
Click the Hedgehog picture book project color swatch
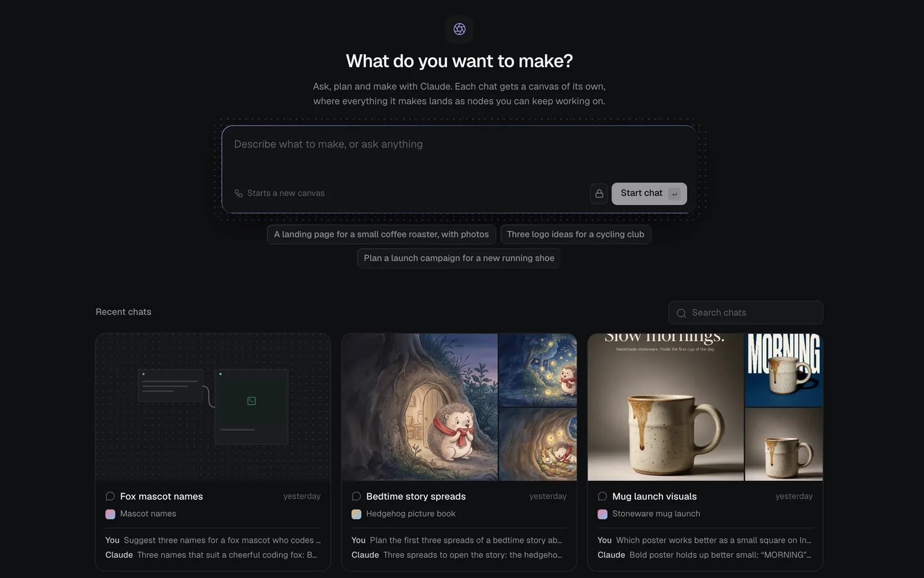(356, 514)
